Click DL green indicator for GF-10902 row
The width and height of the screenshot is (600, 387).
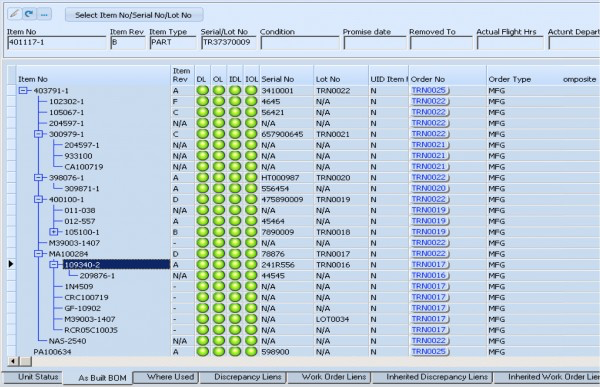pos(202,308)
